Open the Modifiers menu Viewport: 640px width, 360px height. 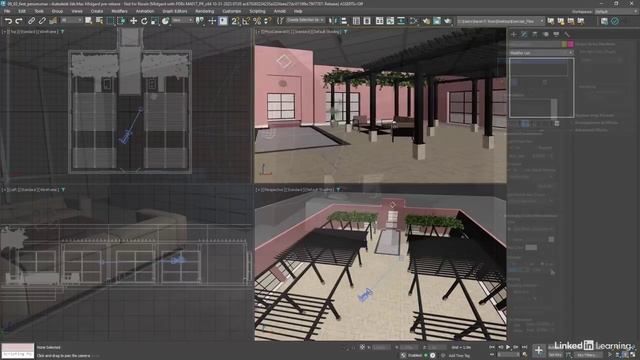(120, 11)
